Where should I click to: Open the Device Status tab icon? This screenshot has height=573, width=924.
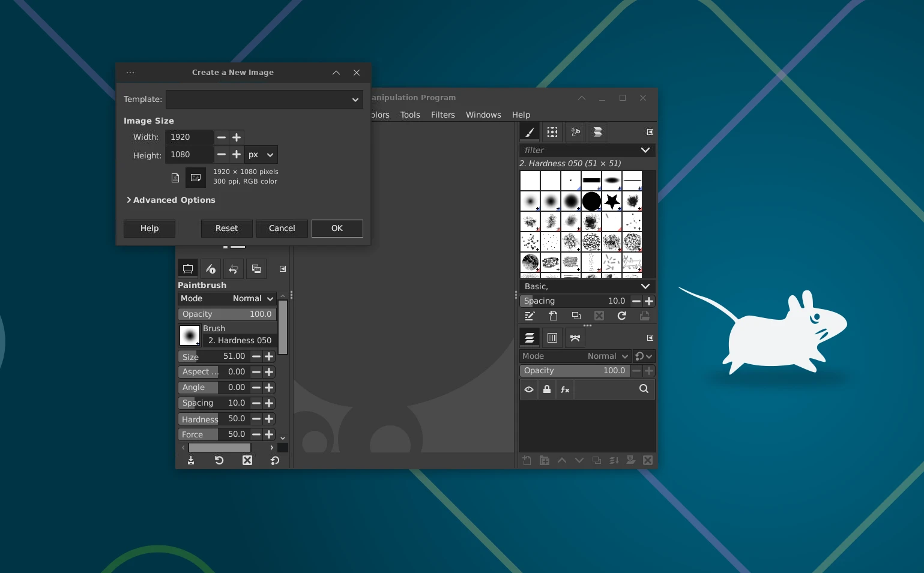coord(211,269)
